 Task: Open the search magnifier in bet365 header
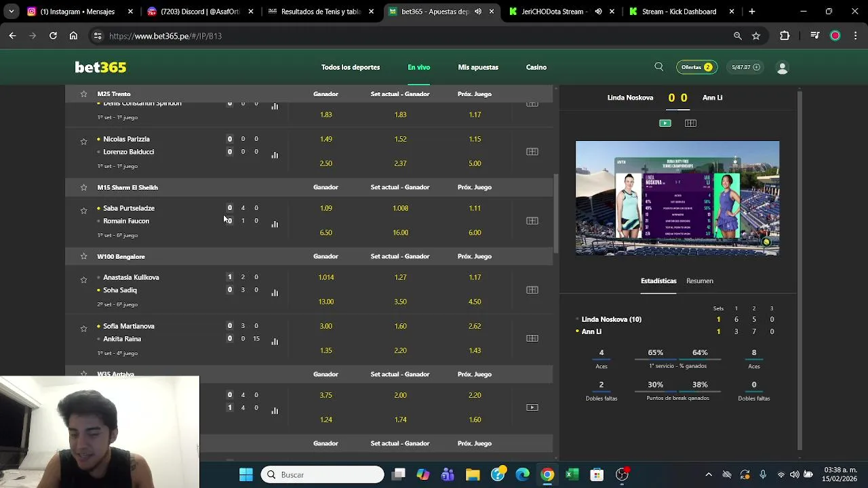[x=659, y=67]
